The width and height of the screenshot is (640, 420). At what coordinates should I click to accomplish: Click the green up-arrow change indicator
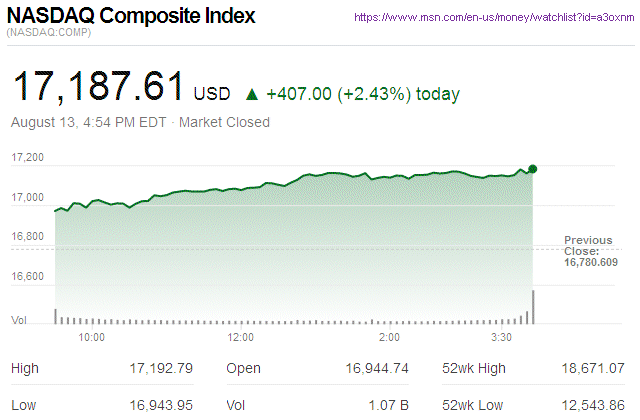[252, 95]
